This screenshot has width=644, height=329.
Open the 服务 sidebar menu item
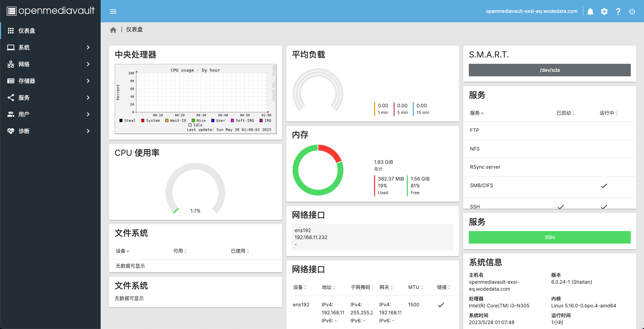tap(49, 98)
